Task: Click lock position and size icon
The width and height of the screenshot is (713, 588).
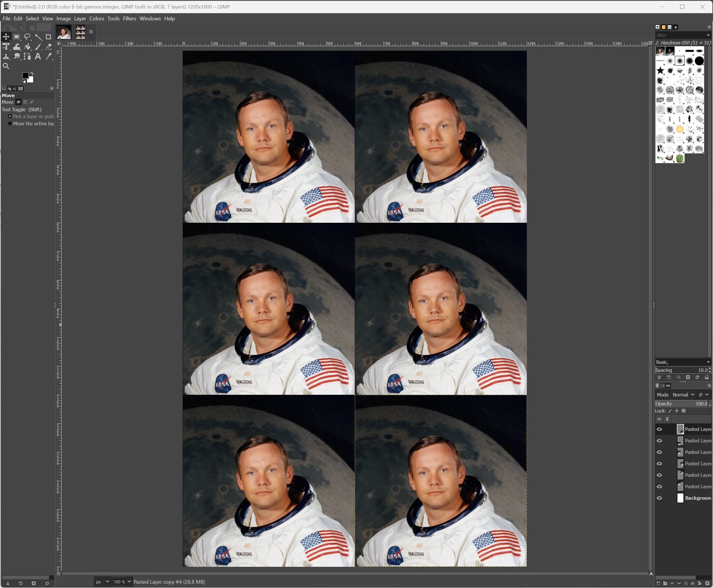Action: tap(677, 411)
